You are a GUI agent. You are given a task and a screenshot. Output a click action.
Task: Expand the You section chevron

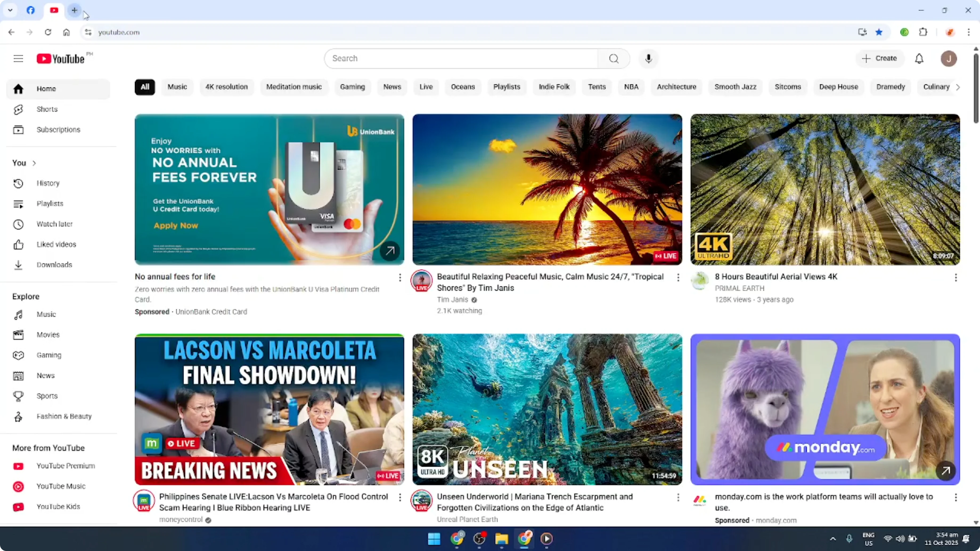[34, 163]
